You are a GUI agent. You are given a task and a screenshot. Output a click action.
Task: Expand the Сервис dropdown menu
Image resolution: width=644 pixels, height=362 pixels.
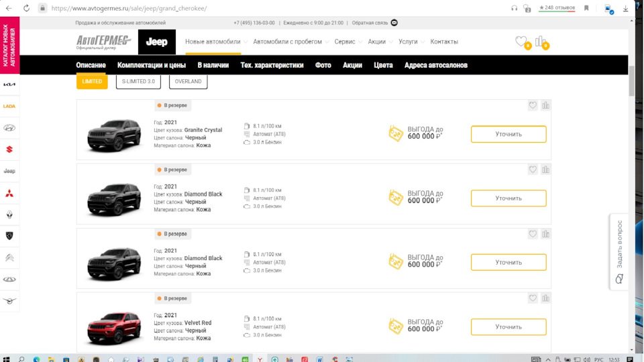pyautogui.click(x=348, y=42)
